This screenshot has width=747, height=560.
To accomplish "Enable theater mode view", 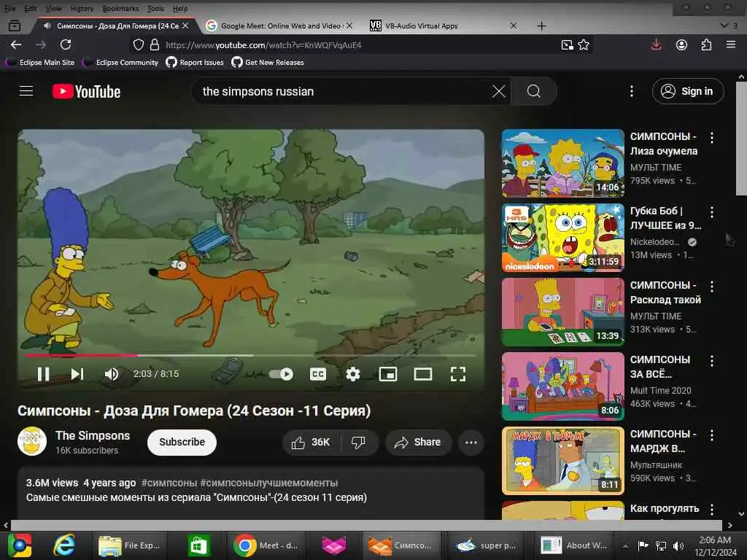I will (422, 374).
